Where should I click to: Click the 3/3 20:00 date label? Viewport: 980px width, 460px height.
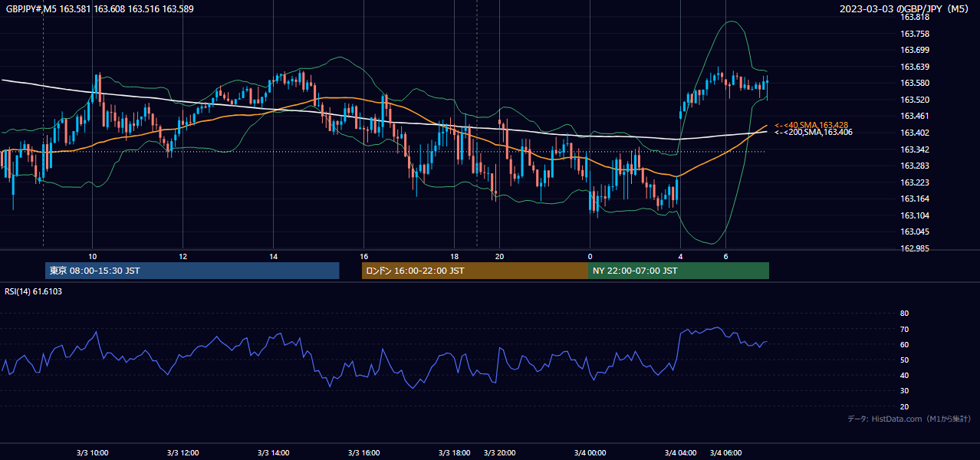click(500, 453)
